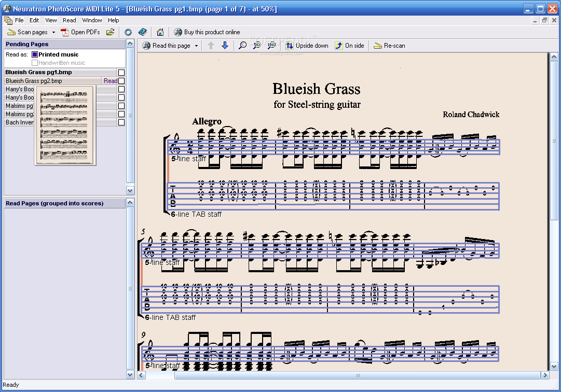Enable the Printed music checkbox
561x392 pixels.
click(35, 54)
